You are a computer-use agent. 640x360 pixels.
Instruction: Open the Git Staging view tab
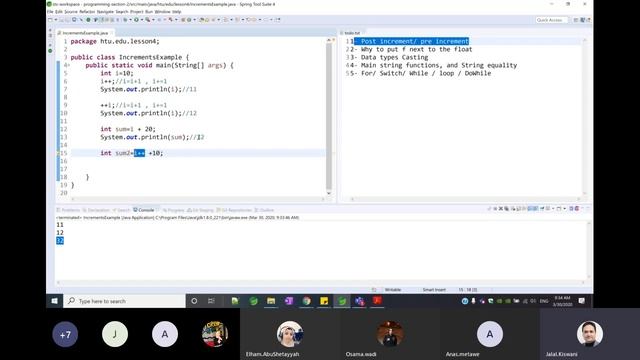(x=201, y=210)
